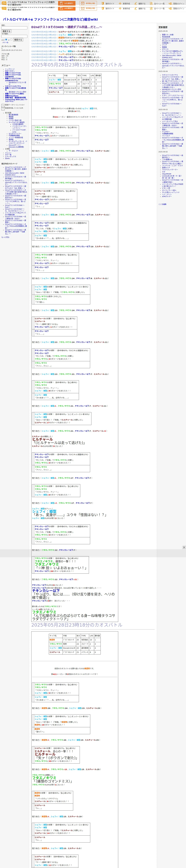
Task: Open カオスバトルロイヤル in the left menu
Action: pos(13,86)
